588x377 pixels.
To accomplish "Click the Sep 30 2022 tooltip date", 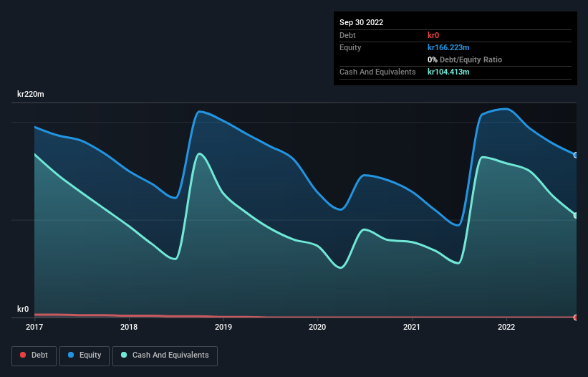I will (x=361, y=22).
